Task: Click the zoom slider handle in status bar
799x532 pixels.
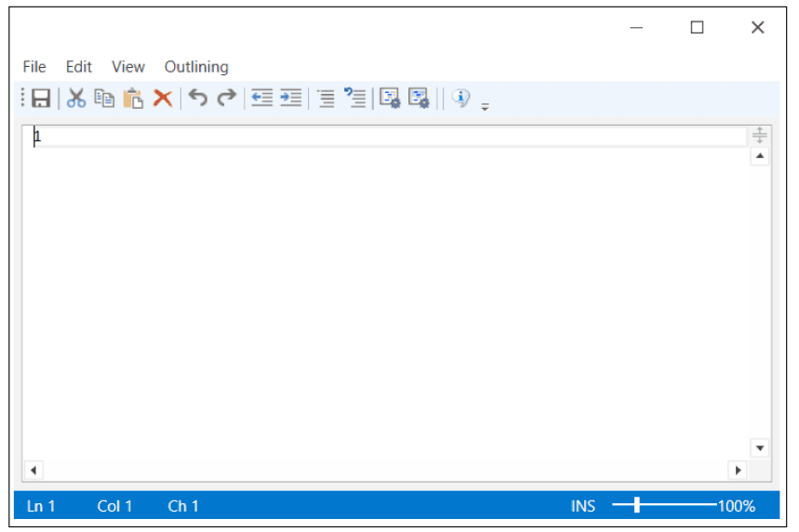Action: pos(637,505)
